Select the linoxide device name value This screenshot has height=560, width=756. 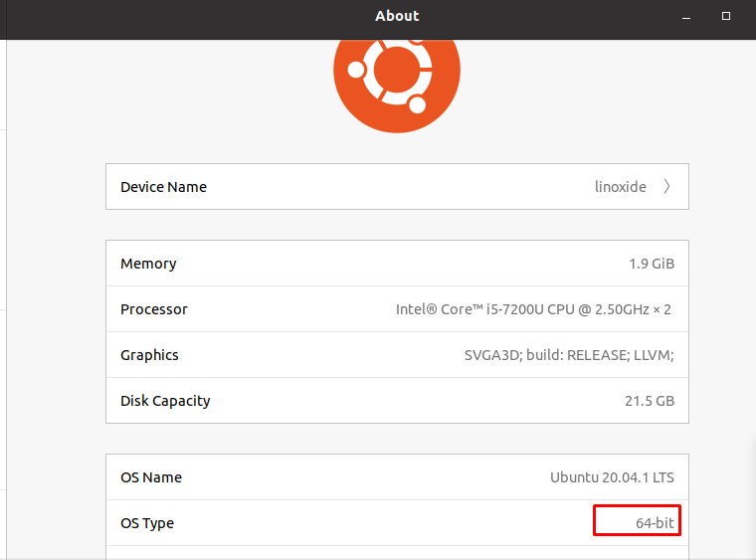(621, 187)
